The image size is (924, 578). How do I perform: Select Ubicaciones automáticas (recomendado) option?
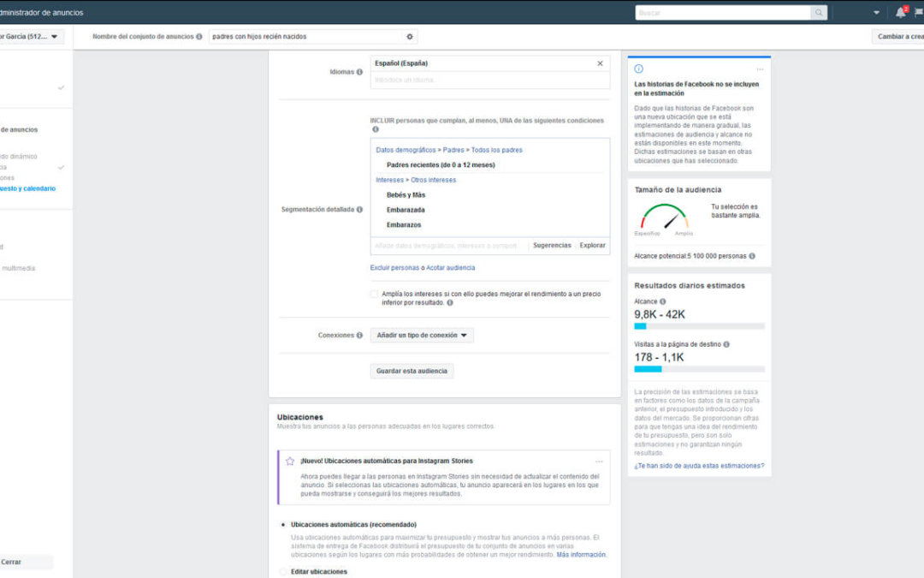click(283, 524)
